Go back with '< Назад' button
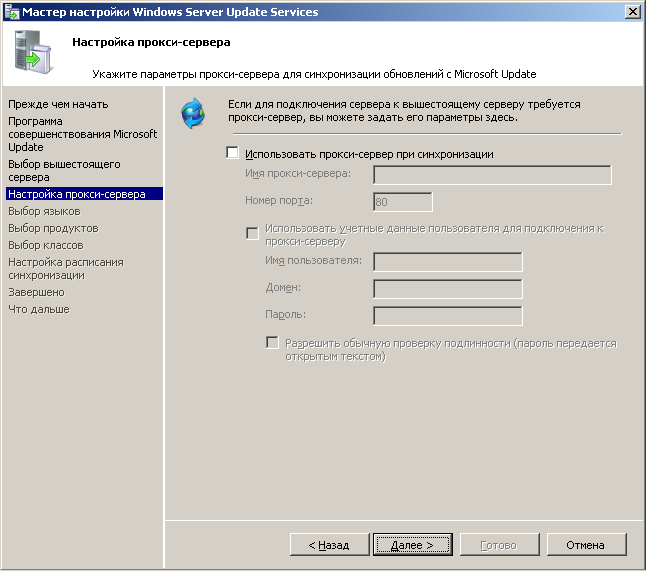 pos(330,545)
